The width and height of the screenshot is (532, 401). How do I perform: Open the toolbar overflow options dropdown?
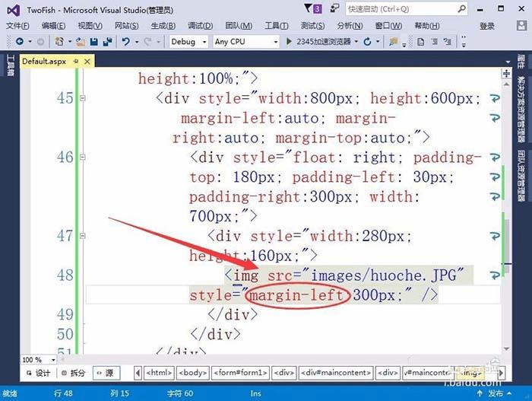pyautogui.click(x=464, y=42)
